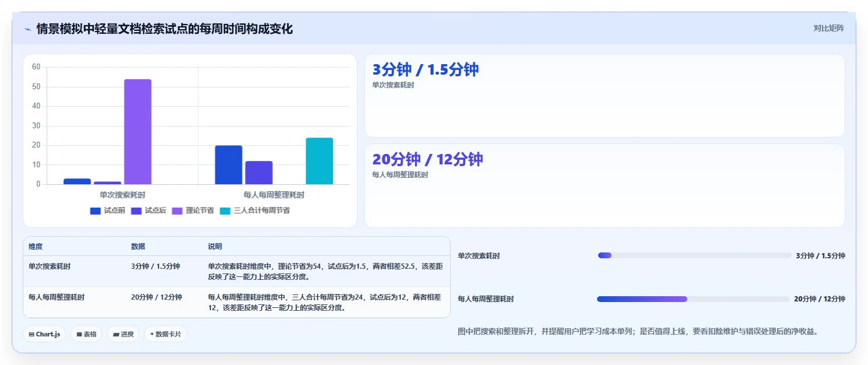The width and height of the screenshot is (868, 365).
Task: Select the 3分钟 / 1.5分钟 data card
Action: point(605,96)
